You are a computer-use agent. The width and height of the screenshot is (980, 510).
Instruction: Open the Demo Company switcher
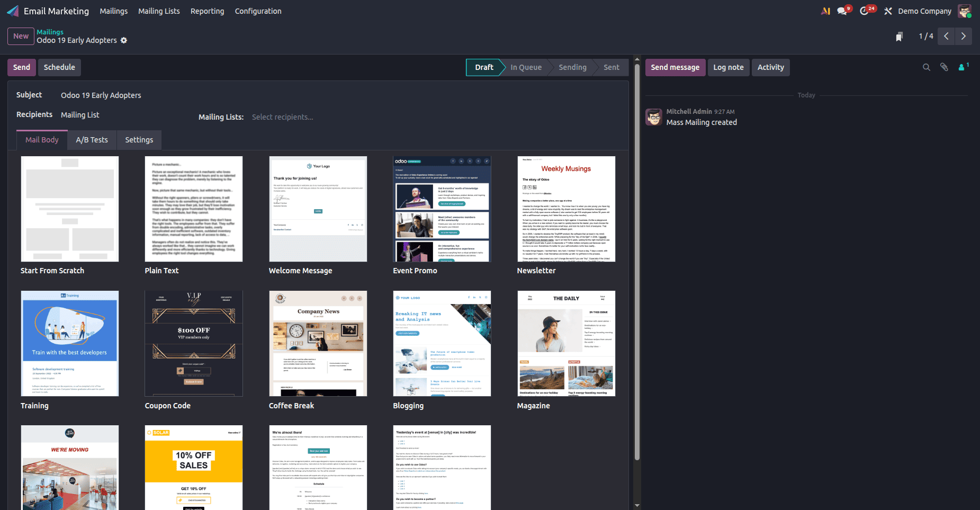click(x=924, y=11)
